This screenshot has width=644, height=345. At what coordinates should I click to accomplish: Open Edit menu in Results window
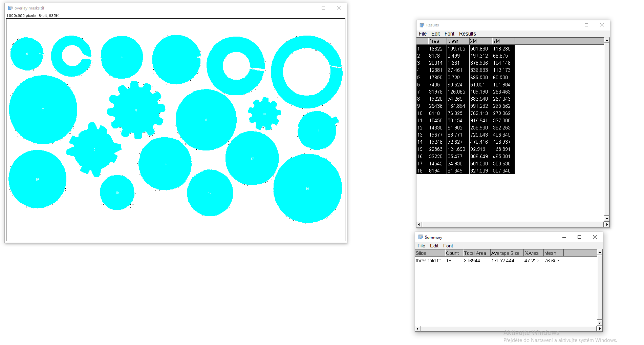(x=435, y=34)
